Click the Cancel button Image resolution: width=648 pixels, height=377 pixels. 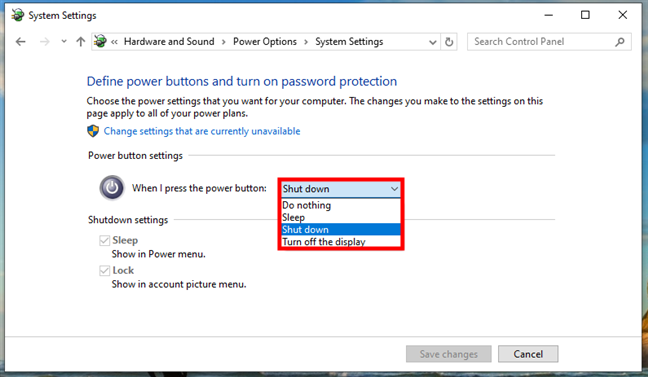tap(528, 354)
